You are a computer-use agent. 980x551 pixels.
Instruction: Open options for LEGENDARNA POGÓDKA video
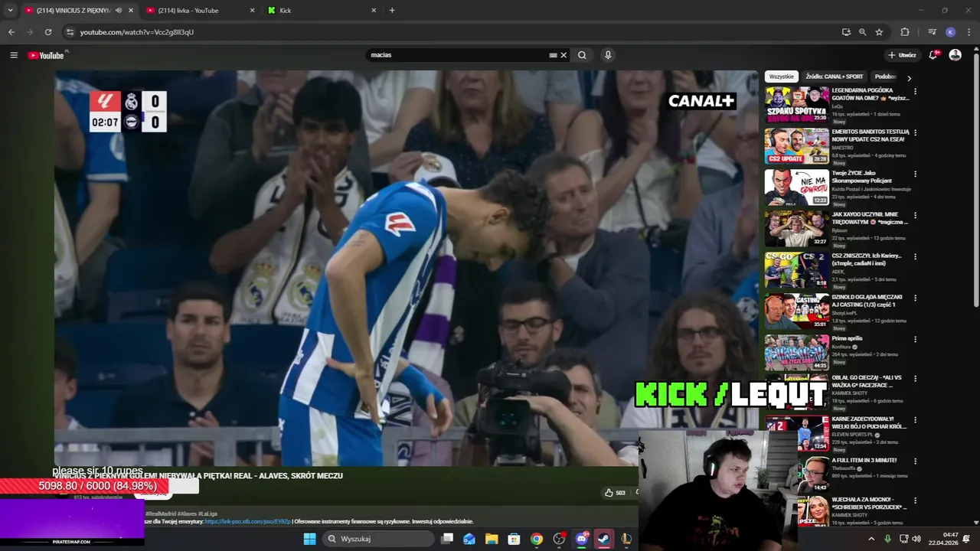point(915,91)
